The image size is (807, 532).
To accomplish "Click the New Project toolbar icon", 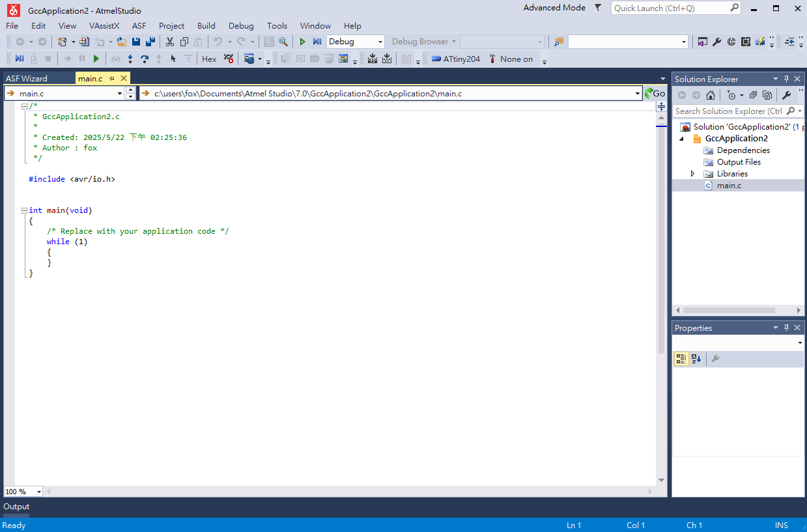I will tap(63, 42).
